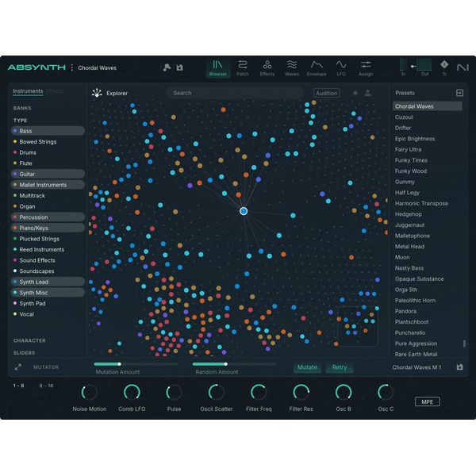
Task: Filter by favorites star icon
Action: (355, 93)
